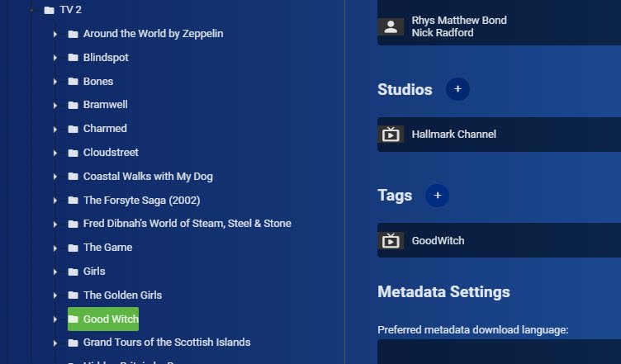Viewport: 621px width, 364px height.
Task: Click the GoodWitch tag icon
Action: click(x=391, y=241)
